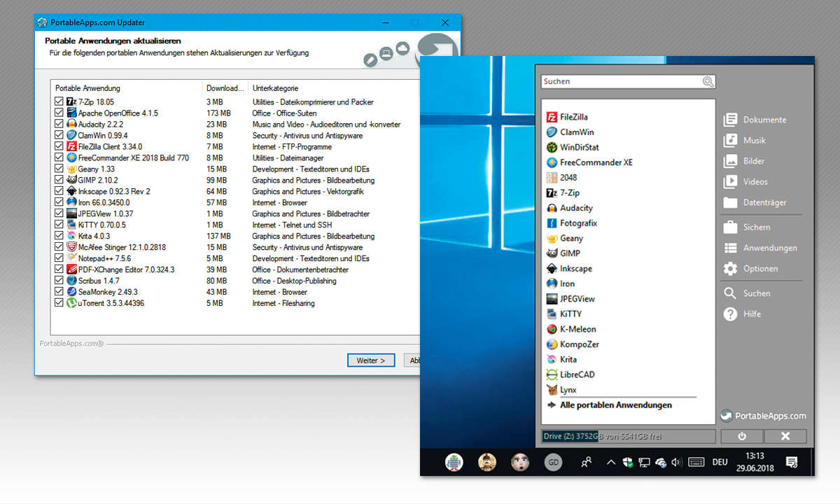840x504 pixels.
Task: Uncheck 7-Zip 18.05 update
Action: (59, 101)
